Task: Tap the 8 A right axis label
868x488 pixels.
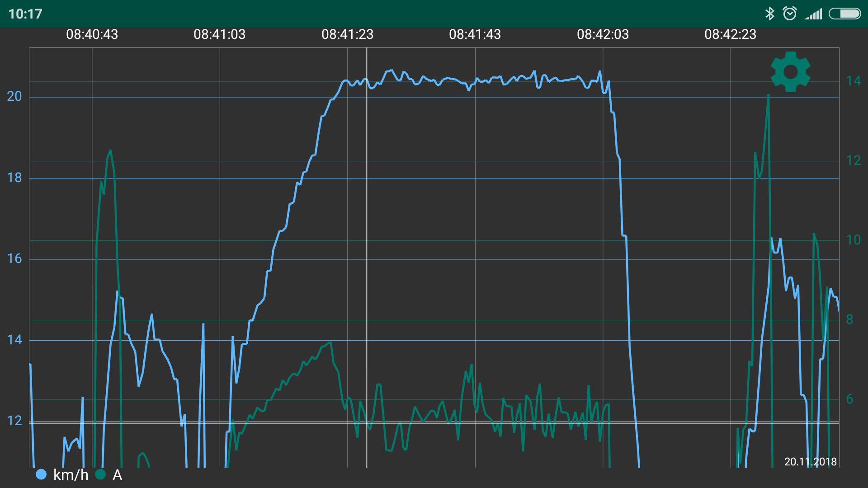Action: (849, 319)
